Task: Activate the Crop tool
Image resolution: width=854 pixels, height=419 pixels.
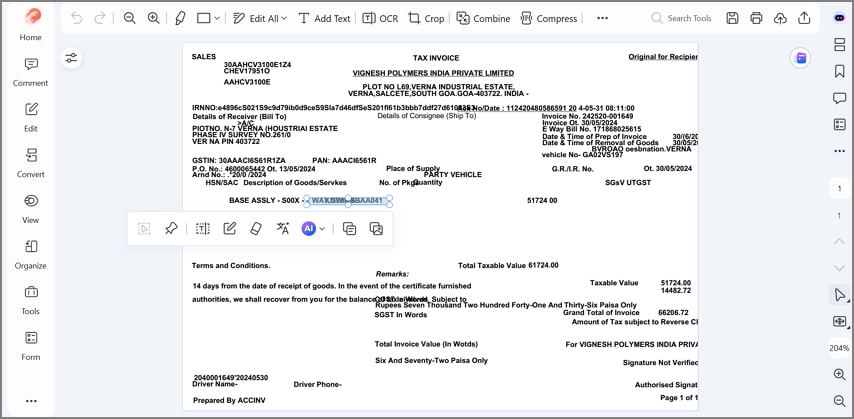Action: tap(426, 19)
